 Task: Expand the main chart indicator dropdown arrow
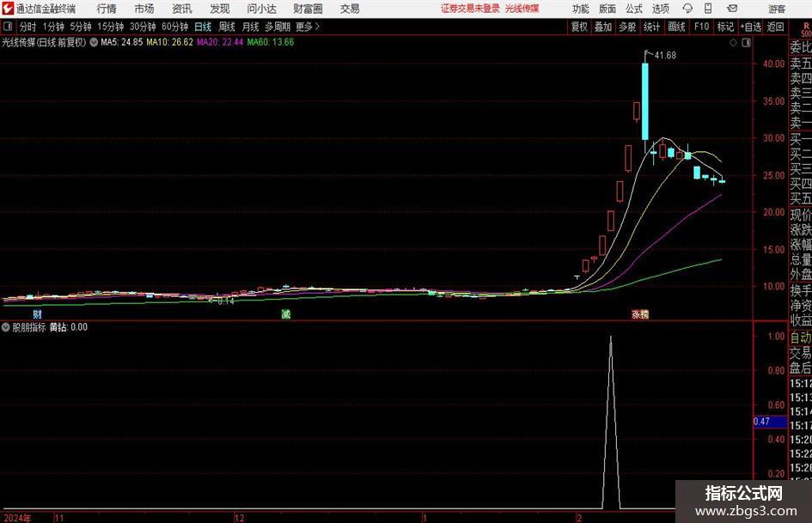click(x=94, y=42)
